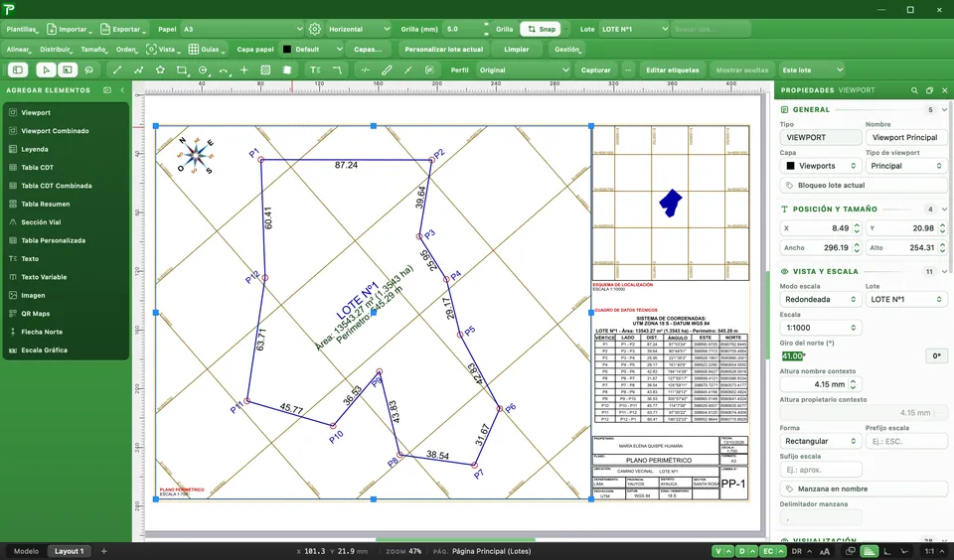Close the Propiedades panel
This screenshot has height=560, width=954.
coord(944,90)
